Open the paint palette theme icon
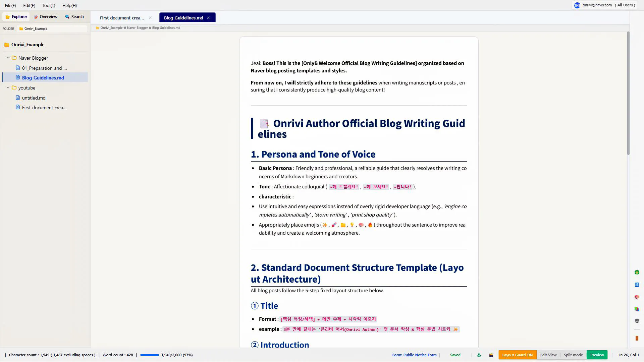The image size is (644, 362). (x=637, y=297)
